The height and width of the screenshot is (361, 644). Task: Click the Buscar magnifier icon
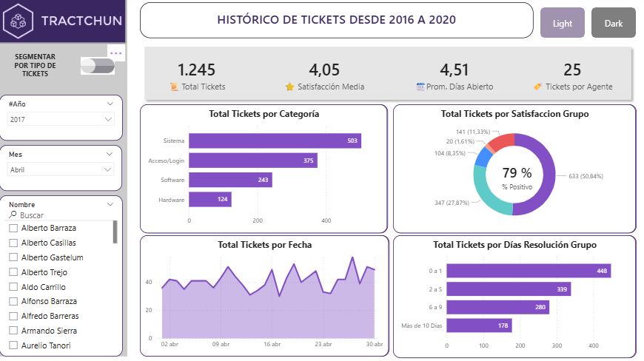tap(13, 215)
